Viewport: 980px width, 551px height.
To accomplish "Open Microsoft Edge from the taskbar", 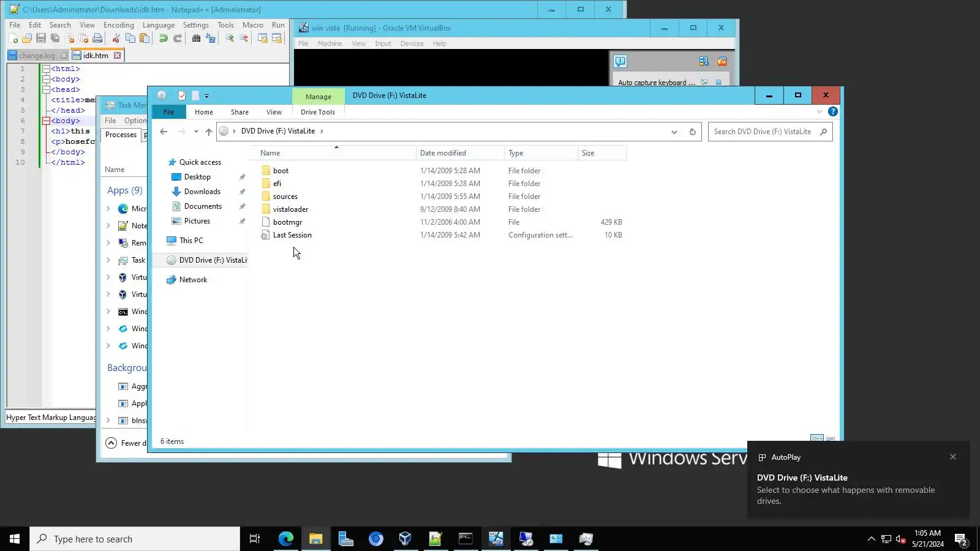I will point(285,539).
